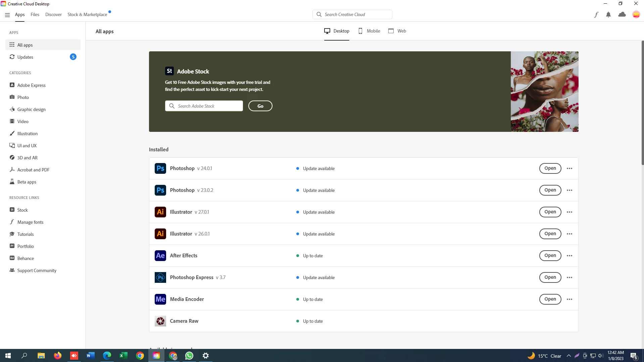644x362 pixels.
Task: Click the Illustrator v 27.0.1 app icon
Action: tap(160, 212)
